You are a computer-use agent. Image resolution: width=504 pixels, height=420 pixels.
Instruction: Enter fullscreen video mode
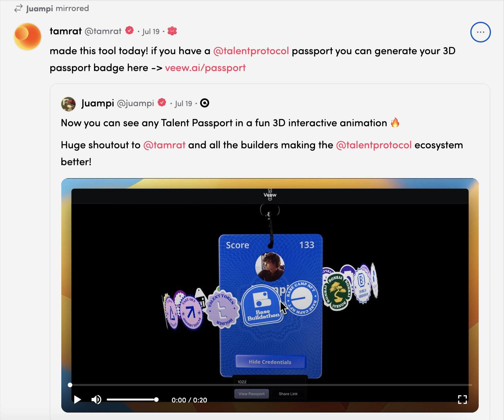point(462,400)
